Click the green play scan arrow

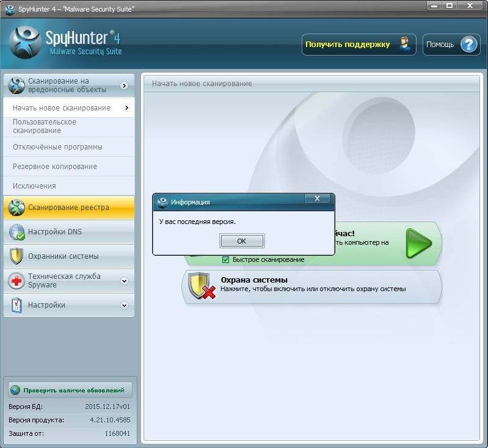pyautogui.click(x=418, y=244)
